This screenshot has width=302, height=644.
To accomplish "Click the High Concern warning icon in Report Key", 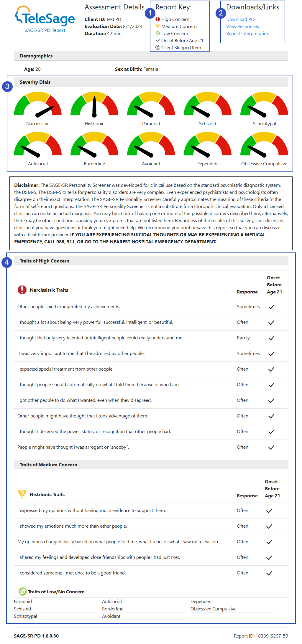I will (x=158, y=19).
